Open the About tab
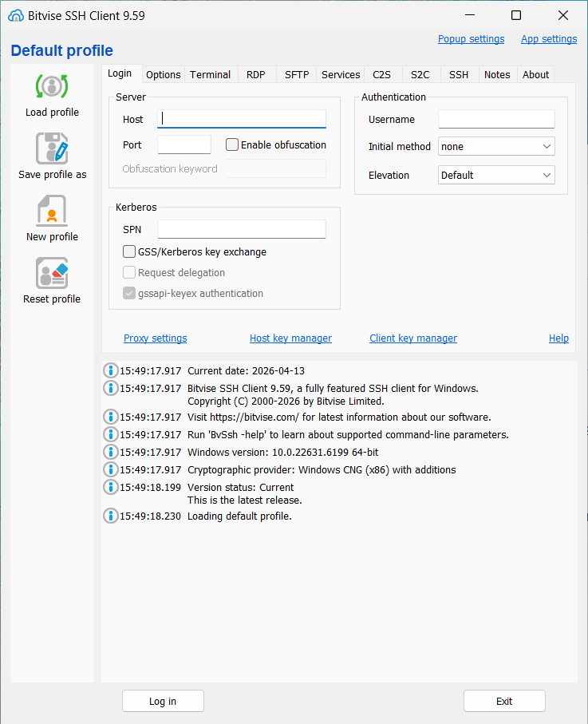 (x=535, y=75)
